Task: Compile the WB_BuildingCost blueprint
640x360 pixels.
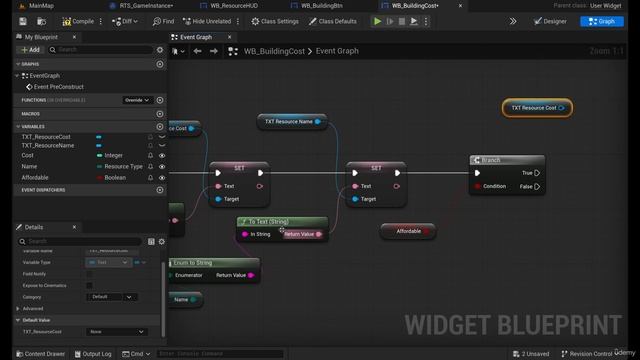Action: (78, 21)
